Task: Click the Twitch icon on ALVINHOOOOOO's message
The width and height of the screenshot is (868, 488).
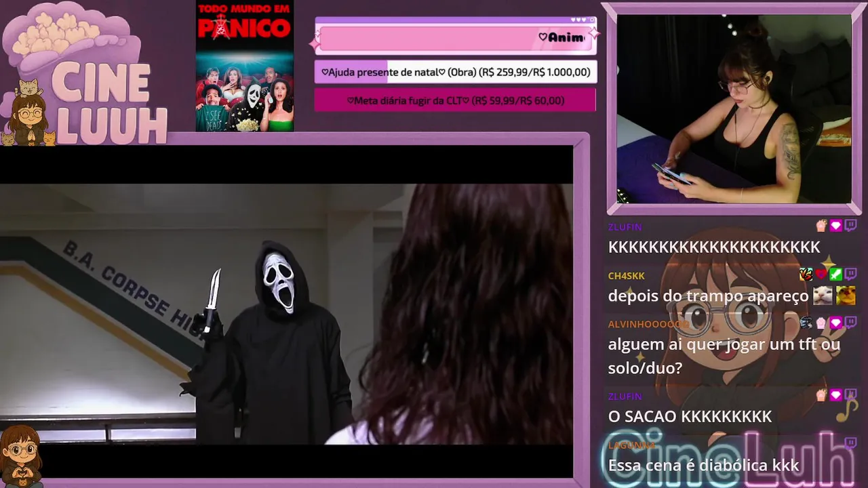Action: click(x=850, y=323)
